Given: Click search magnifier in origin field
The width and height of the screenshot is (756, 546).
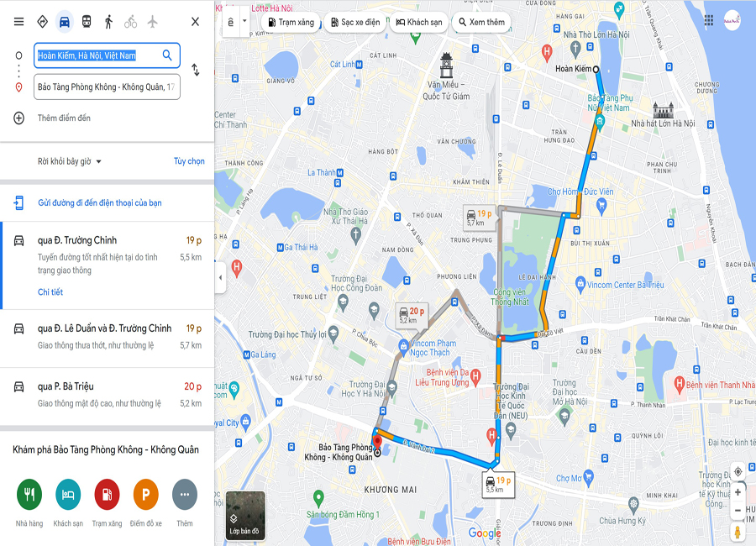Looking at the screenshot, I should coord(167,55).
